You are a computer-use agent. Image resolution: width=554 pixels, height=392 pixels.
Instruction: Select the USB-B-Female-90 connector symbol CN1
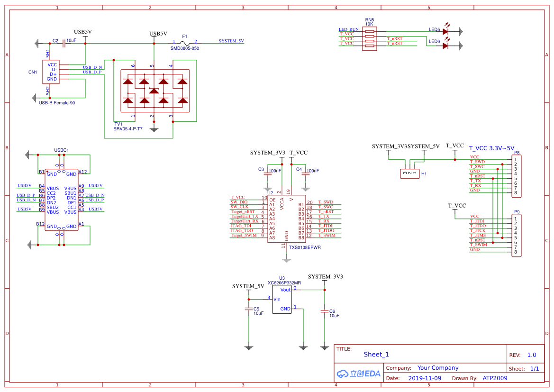[x=51, y=72]
